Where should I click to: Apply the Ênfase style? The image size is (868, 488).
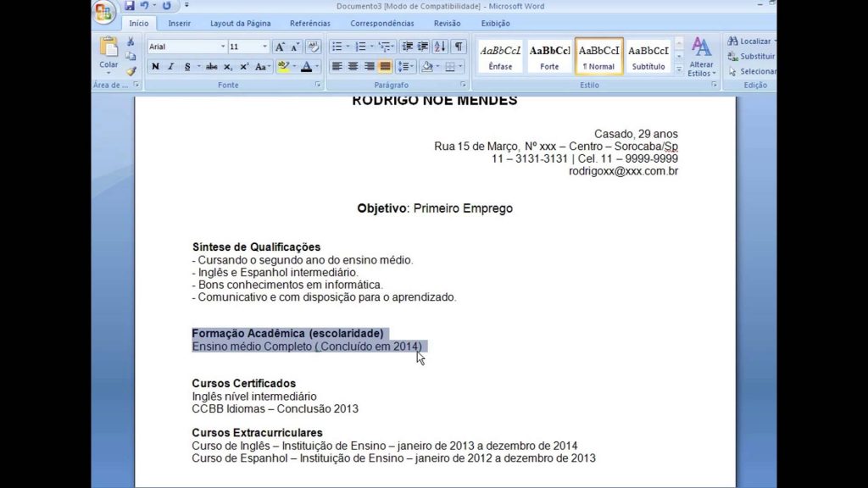click(500, 56)
